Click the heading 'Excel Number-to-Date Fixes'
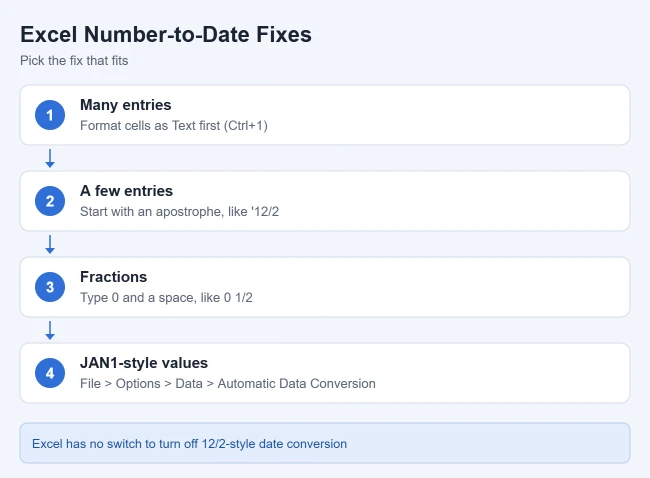 pyautogui.click(x=166, y=34)
